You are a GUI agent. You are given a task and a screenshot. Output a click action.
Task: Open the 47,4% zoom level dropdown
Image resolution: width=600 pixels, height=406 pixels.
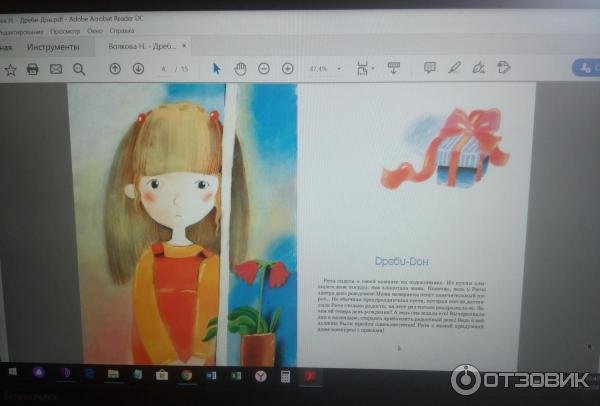pyautogui.click(x=338, y=69)
